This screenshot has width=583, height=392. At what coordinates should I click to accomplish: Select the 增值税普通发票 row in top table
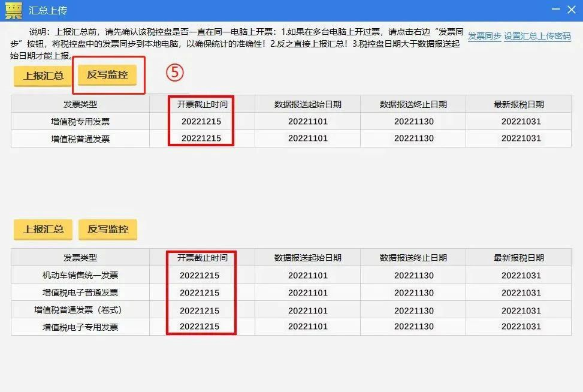coord(80,138)
